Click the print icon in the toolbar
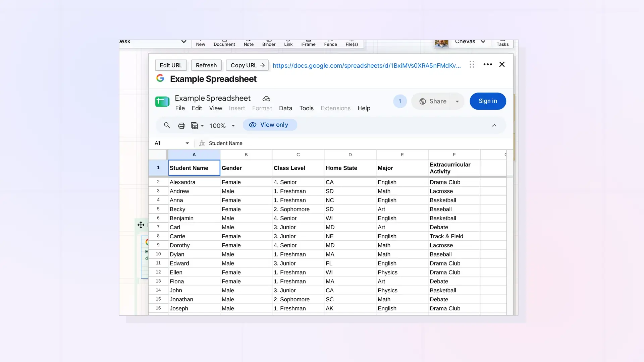Viewport: 644px width, 362px height. coord(181,126)
